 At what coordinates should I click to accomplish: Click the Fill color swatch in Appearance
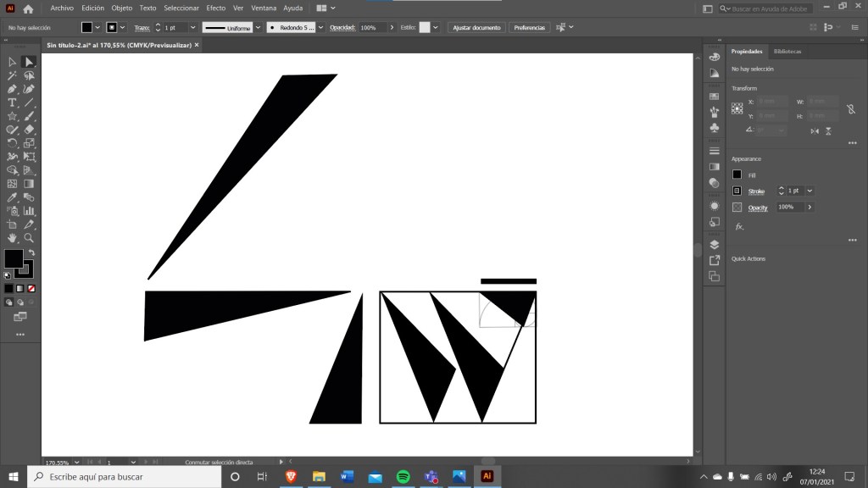coord(737,175)
